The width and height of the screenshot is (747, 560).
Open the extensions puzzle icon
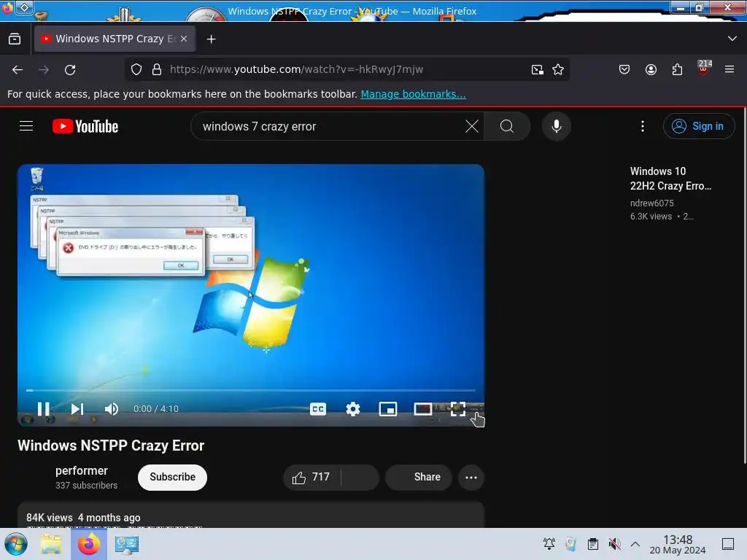coord(677,70)
